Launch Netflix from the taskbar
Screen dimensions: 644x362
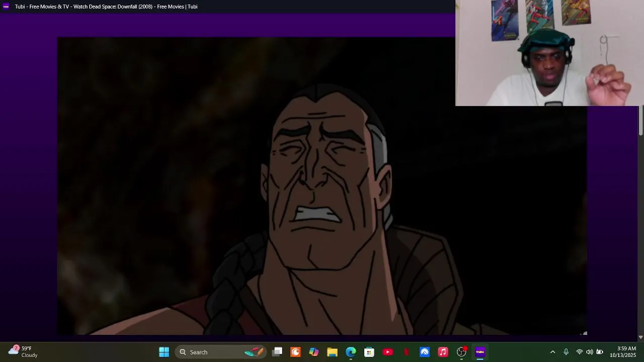pos(406,352)
